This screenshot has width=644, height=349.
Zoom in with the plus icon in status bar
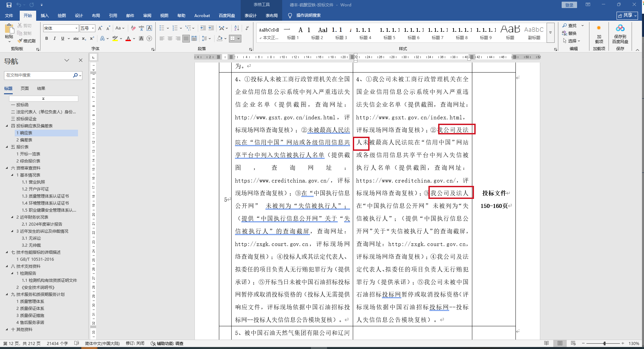[623, 343]
